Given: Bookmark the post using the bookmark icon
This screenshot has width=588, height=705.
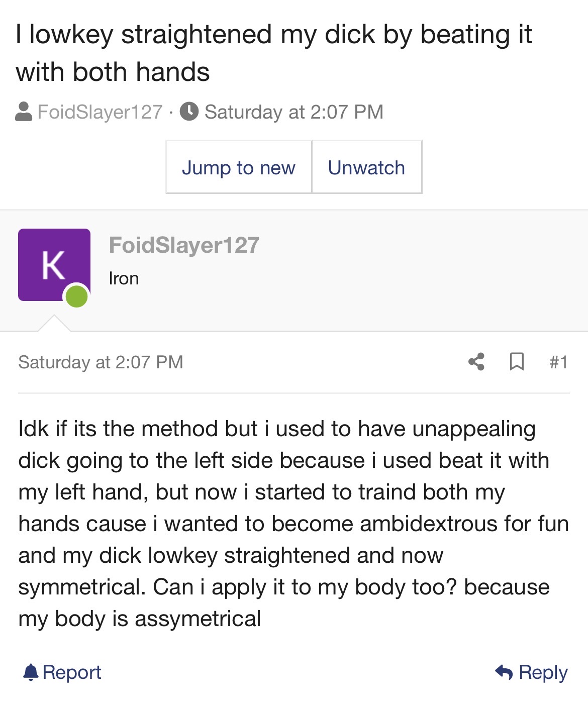Looking at the screenshot, I should tap(517, 362).
